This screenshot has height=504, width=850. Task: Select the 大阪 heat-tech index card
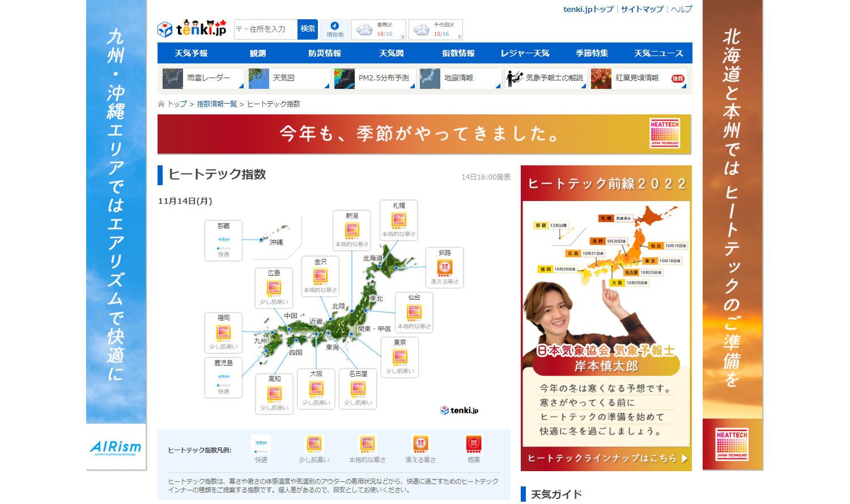click(316, 388)
